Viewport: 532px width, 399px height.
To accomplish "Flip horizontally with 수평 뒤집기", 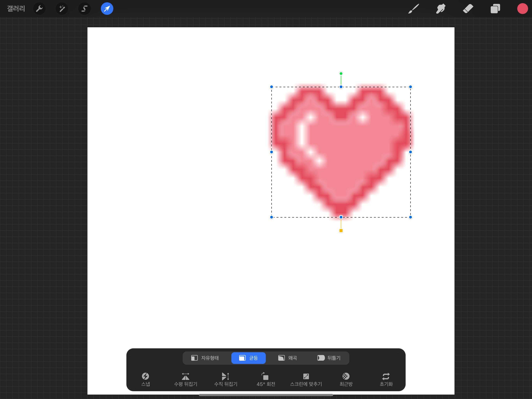I will tap(185, 379).
